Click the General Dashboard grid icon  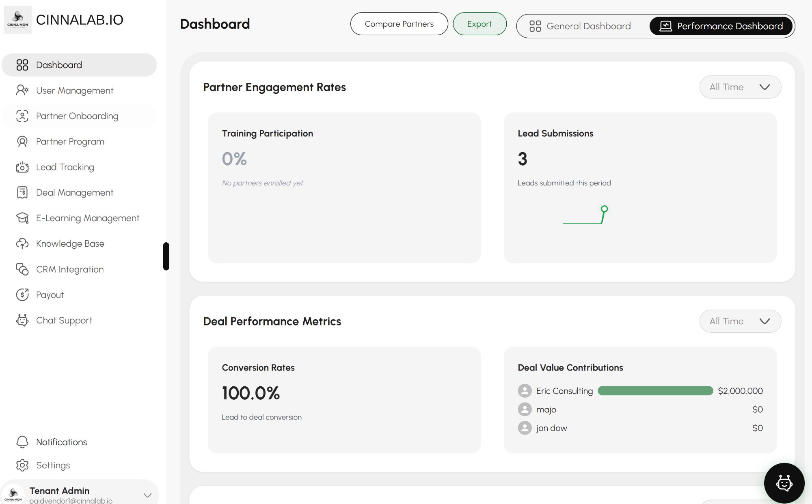[x=535, y=26]
